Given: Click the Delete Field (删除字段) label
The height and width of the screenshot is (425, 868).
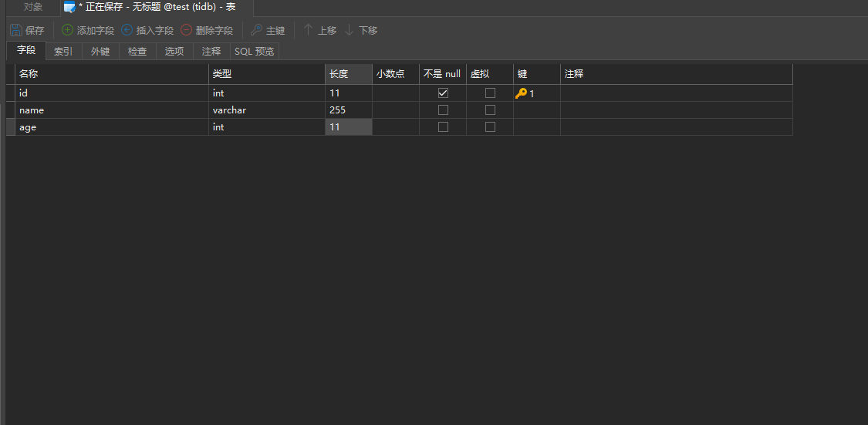Looking at the screenshot, I should (214, 30).
